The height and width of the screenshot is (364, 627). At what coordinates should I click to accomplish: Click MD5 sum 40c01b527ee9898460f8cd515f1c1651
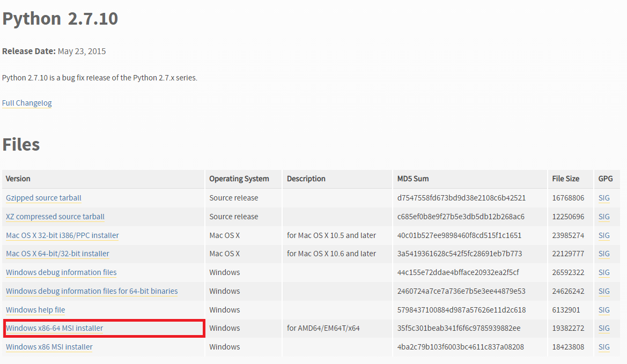(459, 235)
